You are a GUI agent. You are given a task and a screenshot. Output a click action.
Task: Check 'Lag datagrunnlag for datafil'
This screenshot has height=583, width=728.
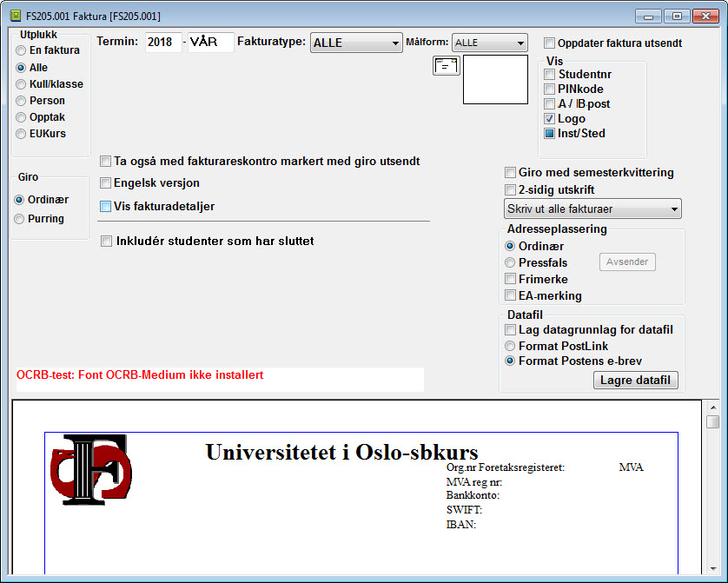click(510, 330)
